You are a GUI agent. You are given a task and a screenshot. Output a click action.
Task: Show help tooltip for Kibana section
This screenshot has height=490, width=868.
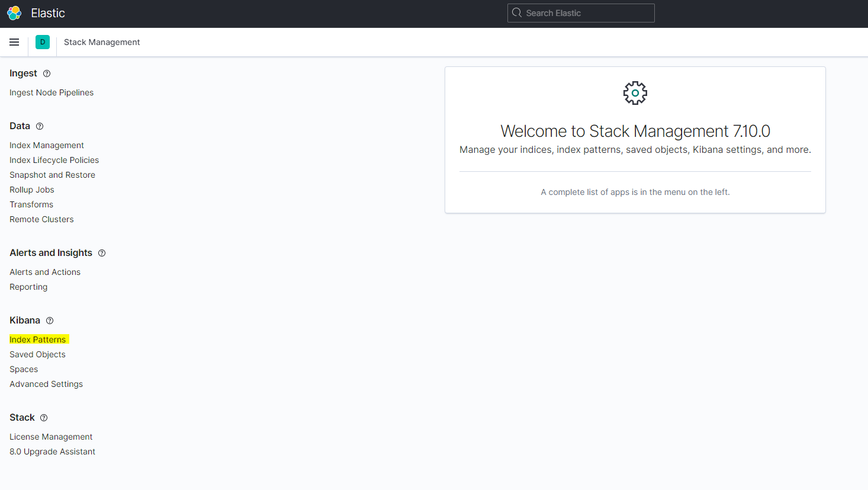click(x=50, y=321)
